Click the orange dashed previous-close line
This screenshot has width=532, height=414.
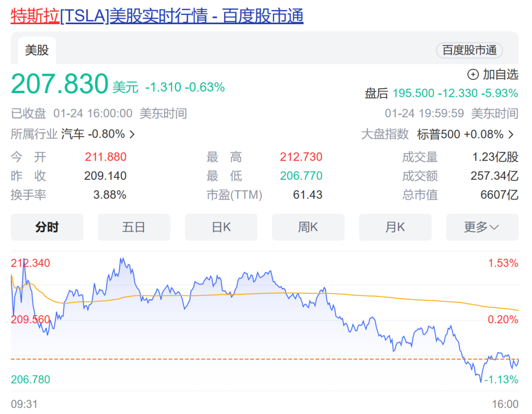[265, 359]
